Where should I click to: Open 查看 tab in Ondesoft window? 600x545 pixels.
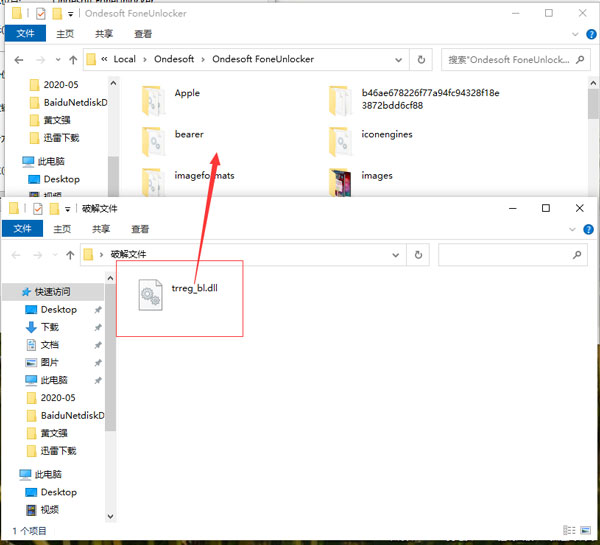(143, 34)
